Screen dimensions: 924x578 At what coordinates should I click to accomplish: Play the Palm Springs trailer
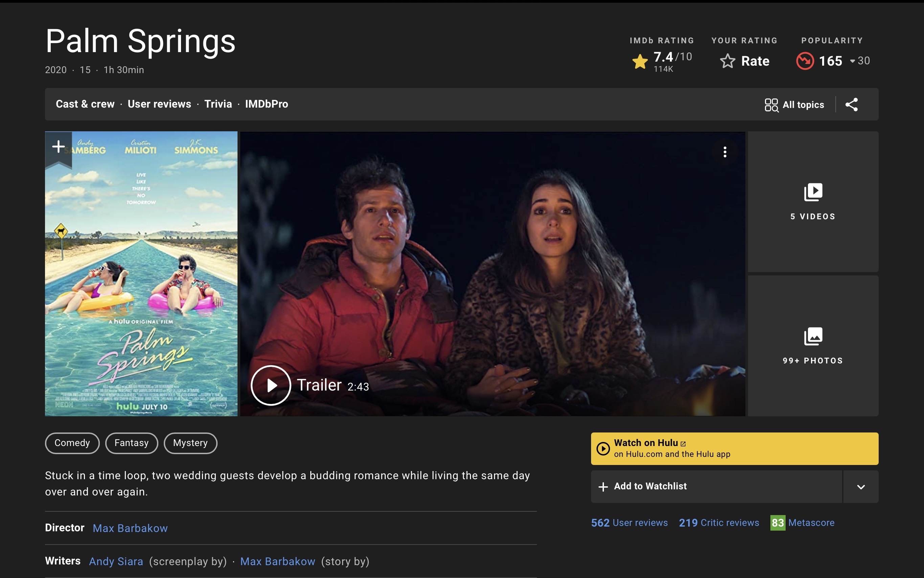(271, 385)
